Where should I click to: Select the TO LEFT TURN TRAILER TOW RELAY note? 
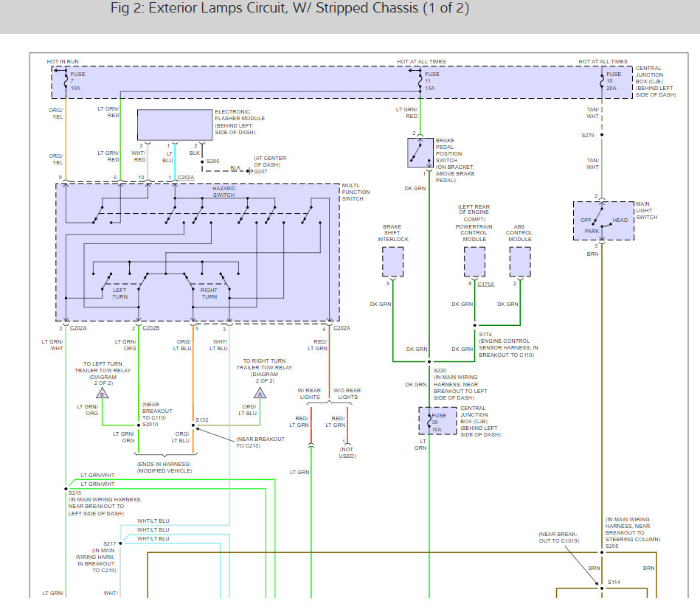(103, 374)
